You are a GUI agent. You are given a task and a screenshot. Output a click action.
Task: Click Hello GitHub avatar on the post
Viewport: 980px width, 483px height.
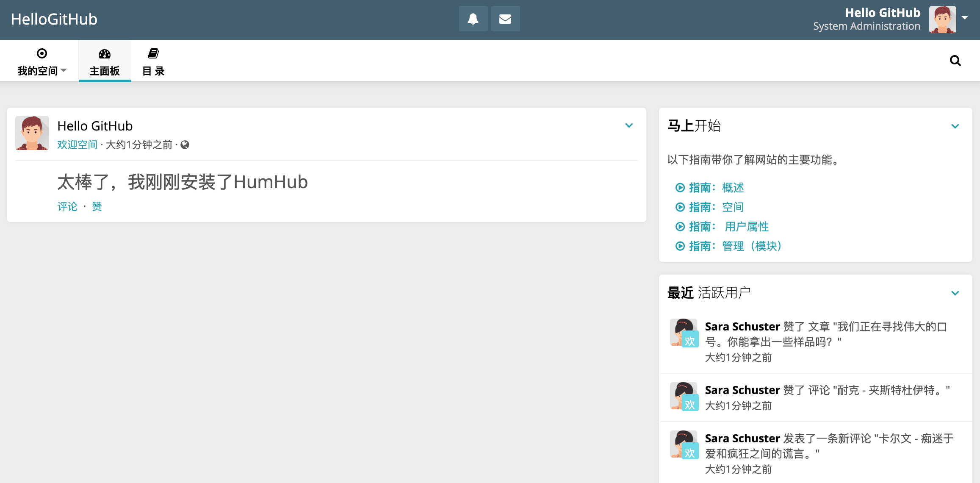tap(32, 133)
